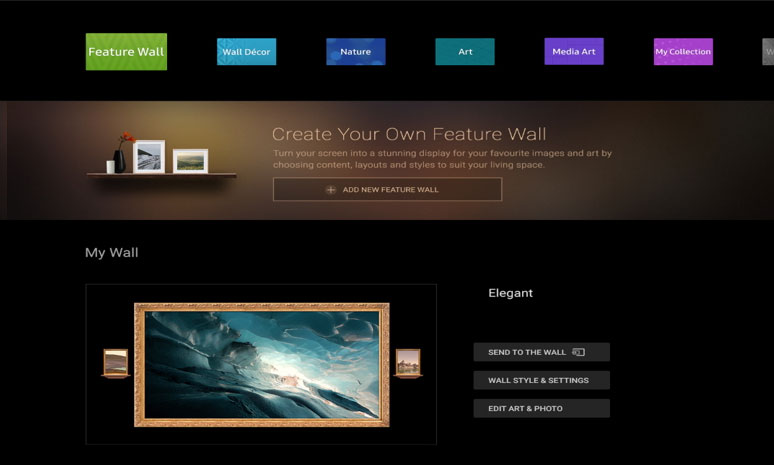Screen dimensions: 774x465
Task: Switch to the Wall Décor category
Action: coord(246,52)
